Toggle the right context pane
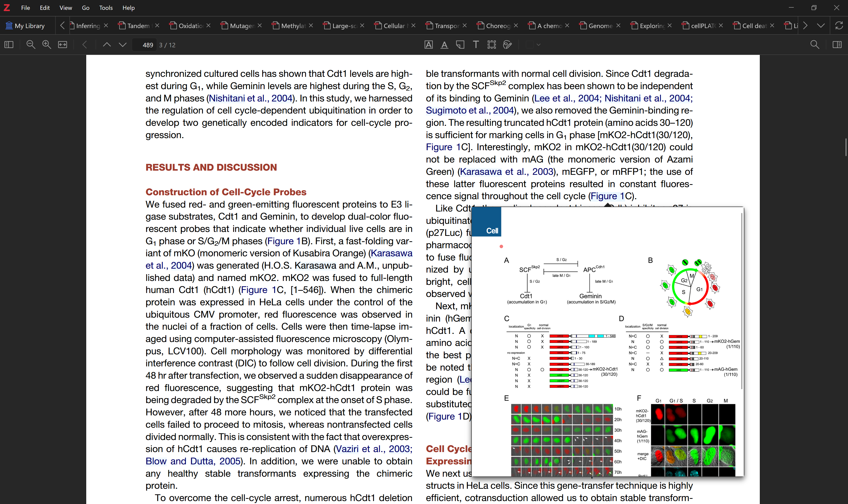 (x=837, y=45)
